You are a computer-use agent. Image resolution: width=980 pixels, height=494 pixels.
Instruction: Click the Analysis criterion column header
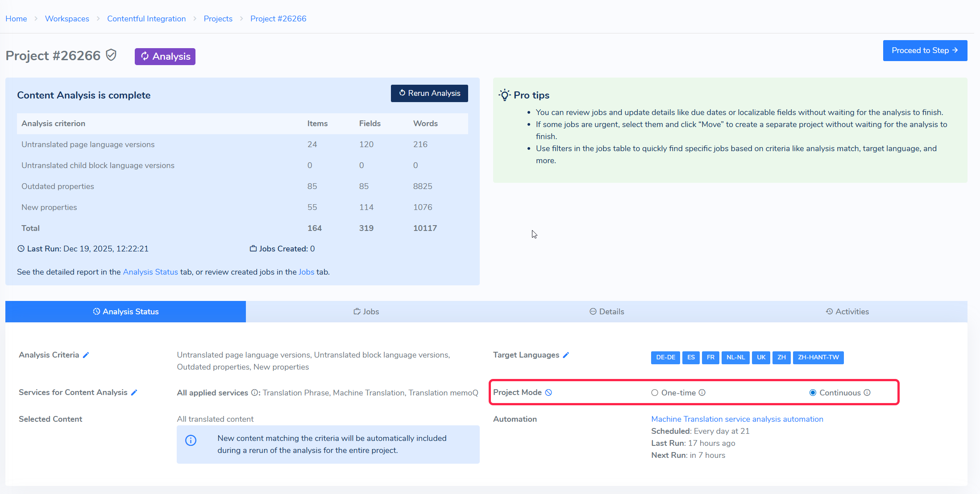[x=53, y=123]
